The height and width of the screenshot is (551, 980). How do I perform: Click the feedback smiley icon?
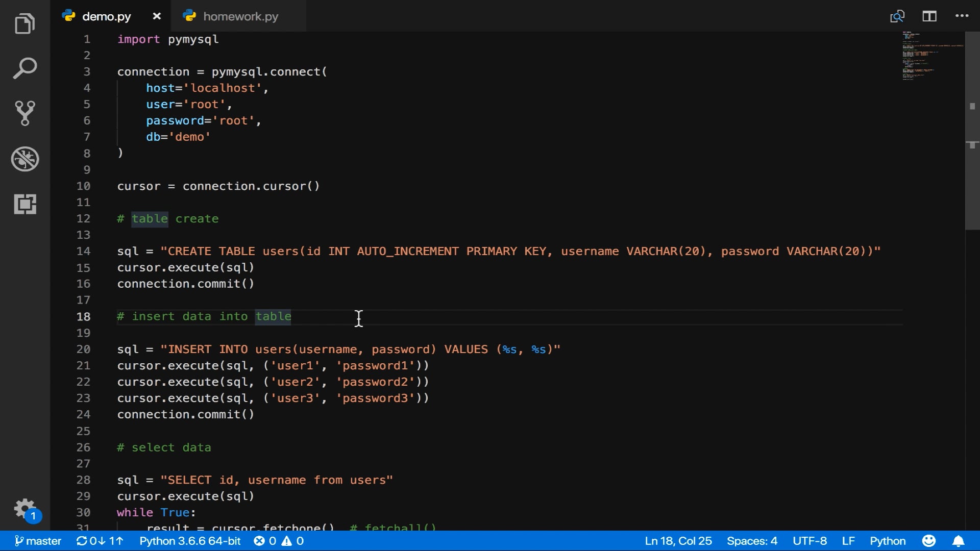[929, 541]
